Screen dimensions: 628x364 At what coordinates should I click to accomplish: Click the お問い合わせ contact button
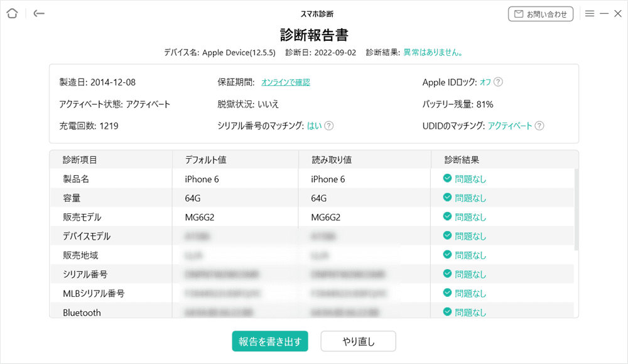(541, 14)
